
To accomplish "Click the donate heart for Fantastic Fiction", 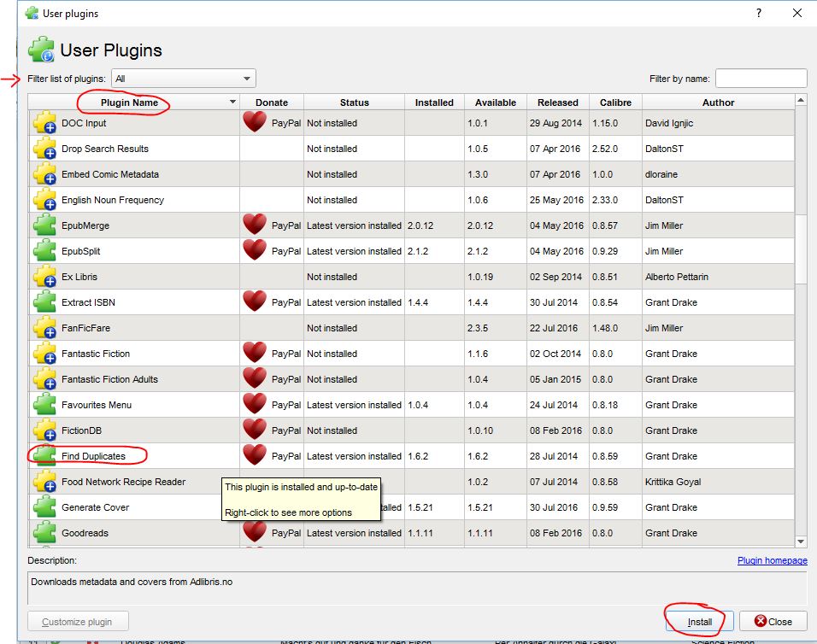I will (255, 353).
